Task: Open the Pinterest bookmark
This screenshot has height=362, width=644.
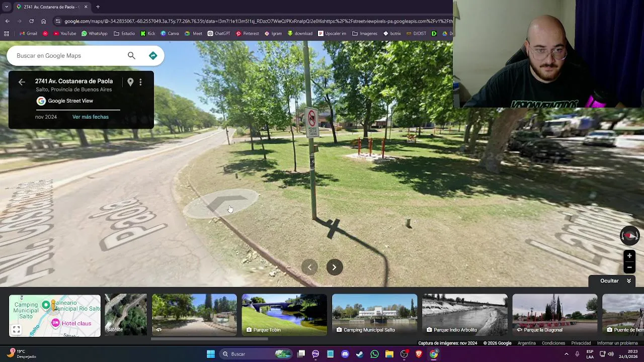Action: pos(247,34)
